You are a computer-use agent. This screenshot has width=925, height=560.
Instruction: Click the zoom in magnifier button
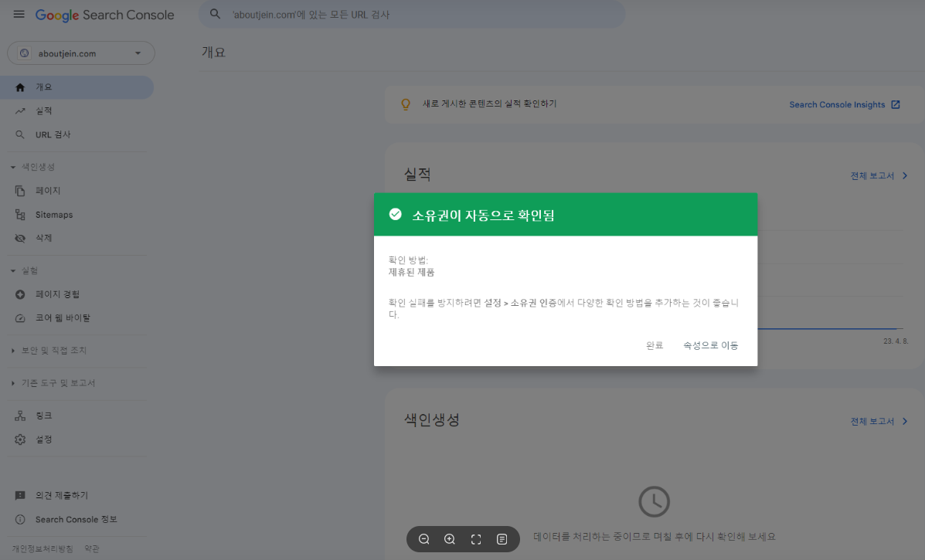[450, 539]
